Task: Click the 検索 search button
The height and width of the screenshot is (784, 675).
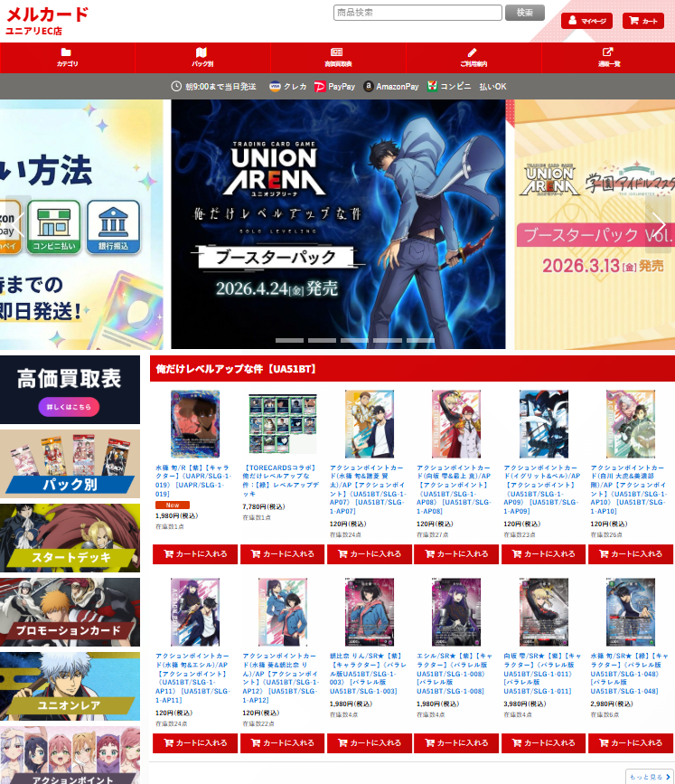Action: coord(525,13)
